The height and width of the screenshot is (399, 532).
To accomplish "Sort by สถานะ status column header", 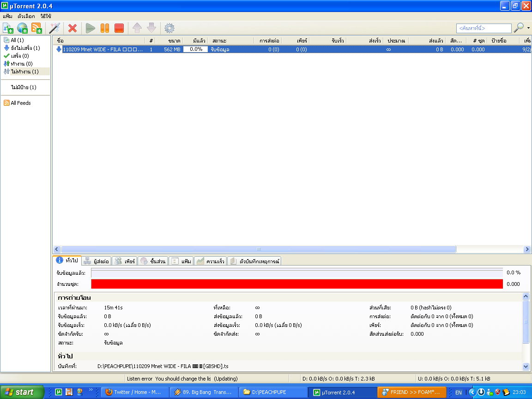I will click(x=231, y=40).
